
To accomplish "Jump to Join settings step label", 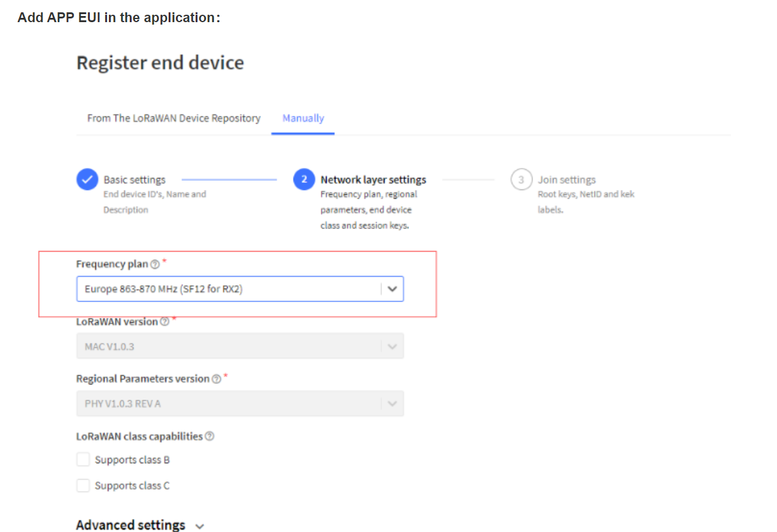I will click(567, 180).
